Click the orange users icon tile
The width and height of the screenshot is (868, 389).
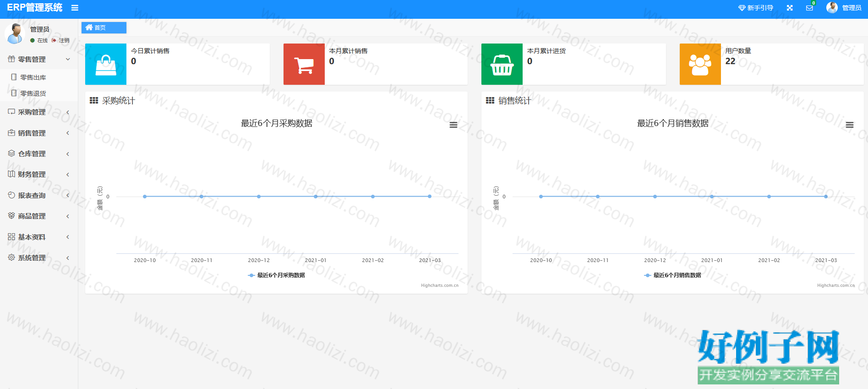pyautogui.click(x=700, y=64)
